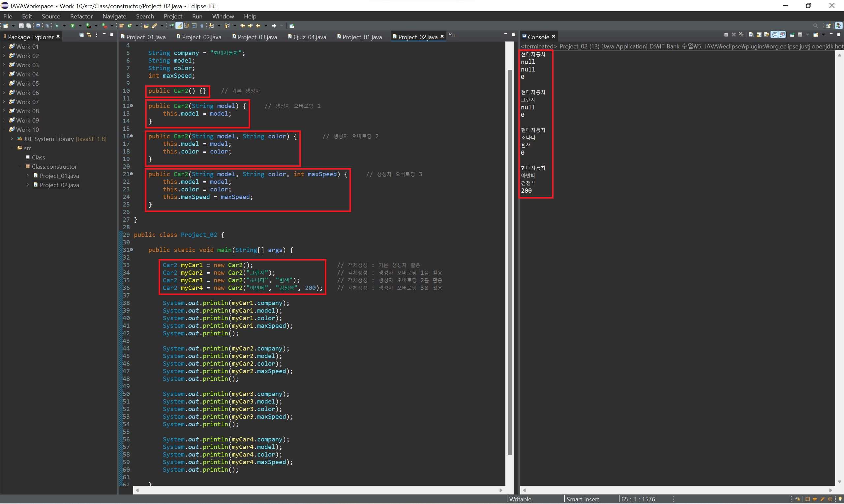This screenshot has height=504, width=844.
Task: Open the Run button dropdown arrow
Action: coord(80,26)
